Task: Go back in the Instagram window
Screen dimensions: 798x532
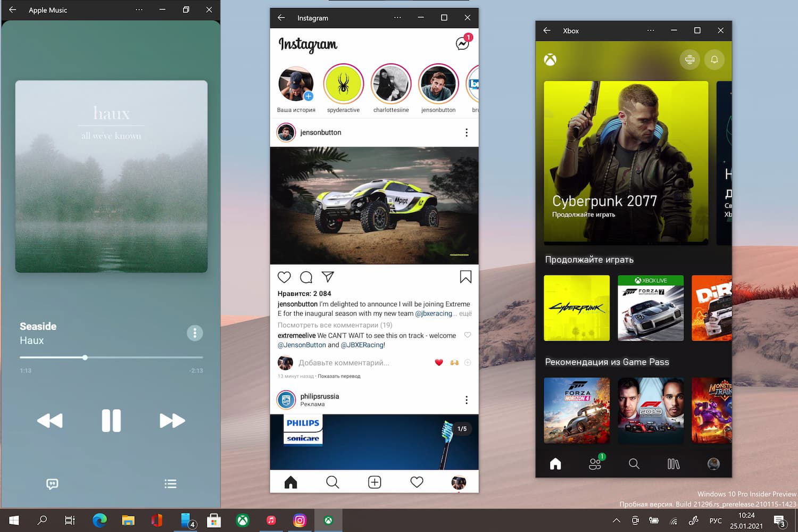Action: click(281, 18)
